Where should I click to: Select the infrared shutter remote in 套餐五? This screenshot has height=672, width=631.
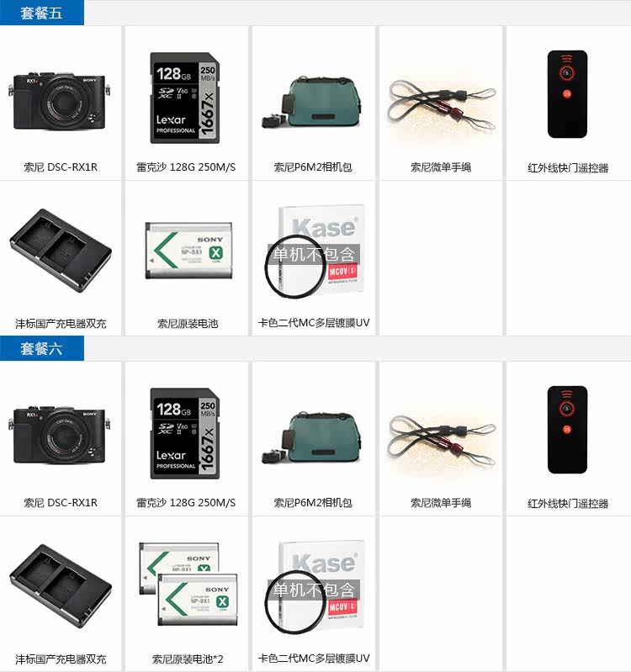pyautogui.click(x=567, y=94)
